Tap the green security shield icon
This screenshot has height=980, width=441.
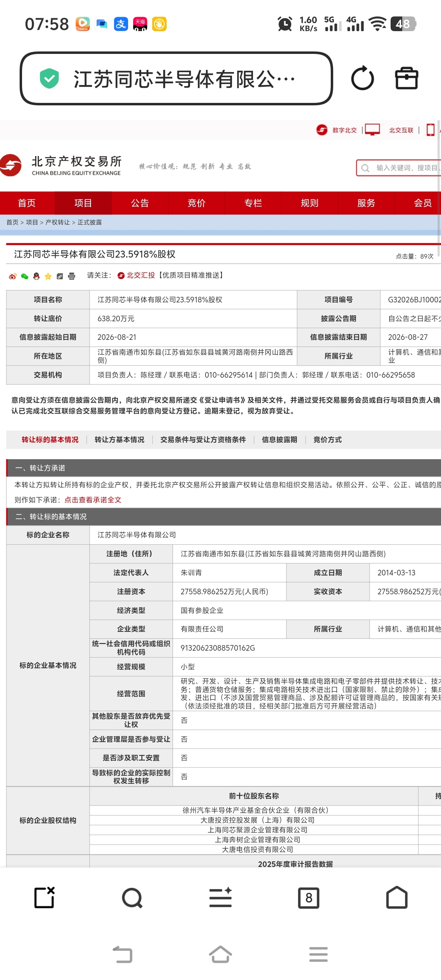(49, 78)
